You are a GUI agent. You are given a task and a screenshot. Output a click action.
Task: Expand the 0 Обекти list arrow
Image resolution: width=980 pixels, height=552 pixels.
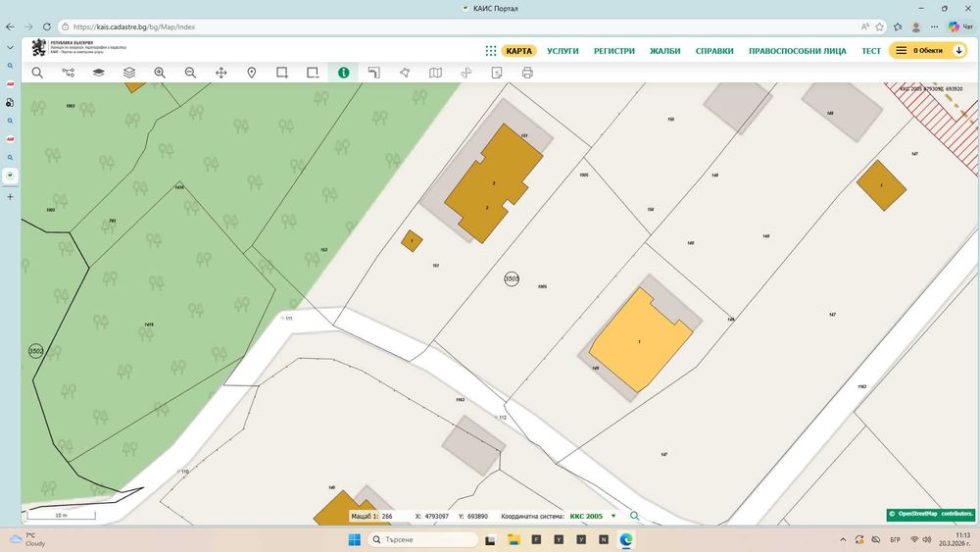point(958,51)
